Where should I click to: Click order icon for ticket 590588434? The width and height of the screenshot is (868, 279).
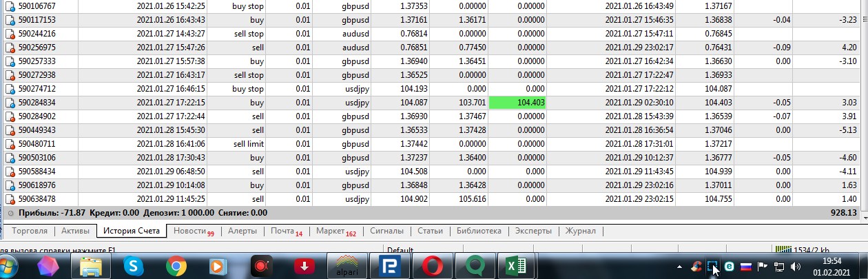click(10, 172)
